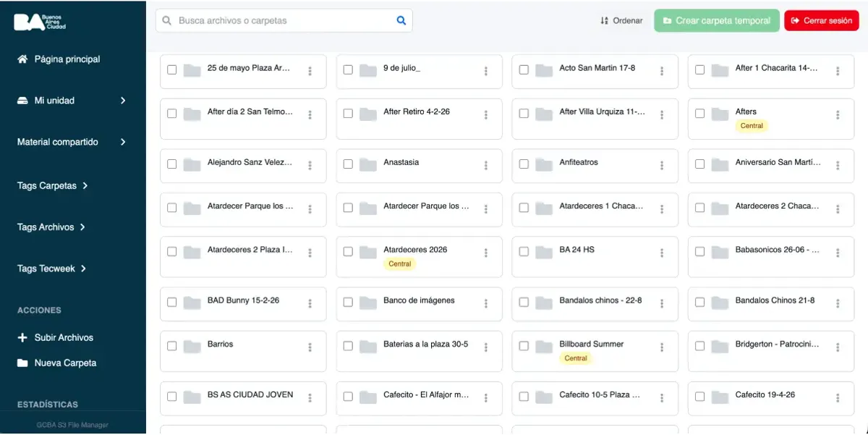
Task: Open three-dot menu for Anastasia folder
Action: [x=486, y=166]
